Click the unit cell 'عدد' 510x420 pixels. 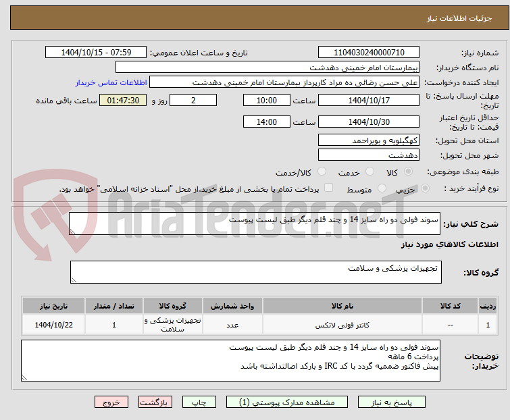pyautogui.click(x=232, y=325)
